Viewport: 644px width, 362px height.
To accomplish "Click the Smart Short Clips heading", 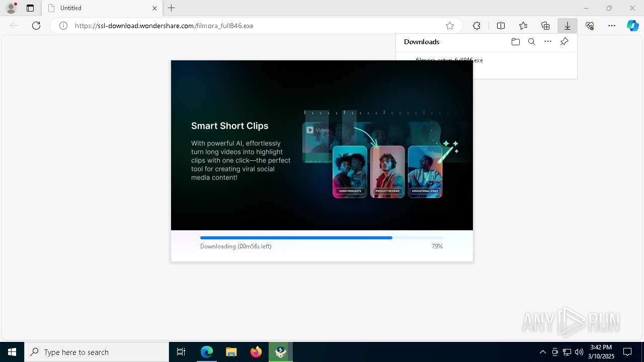I will click(230, 126).
